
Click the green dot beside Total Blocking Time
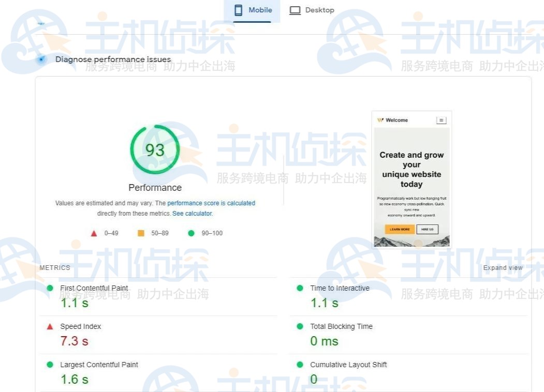coord(299,326)
